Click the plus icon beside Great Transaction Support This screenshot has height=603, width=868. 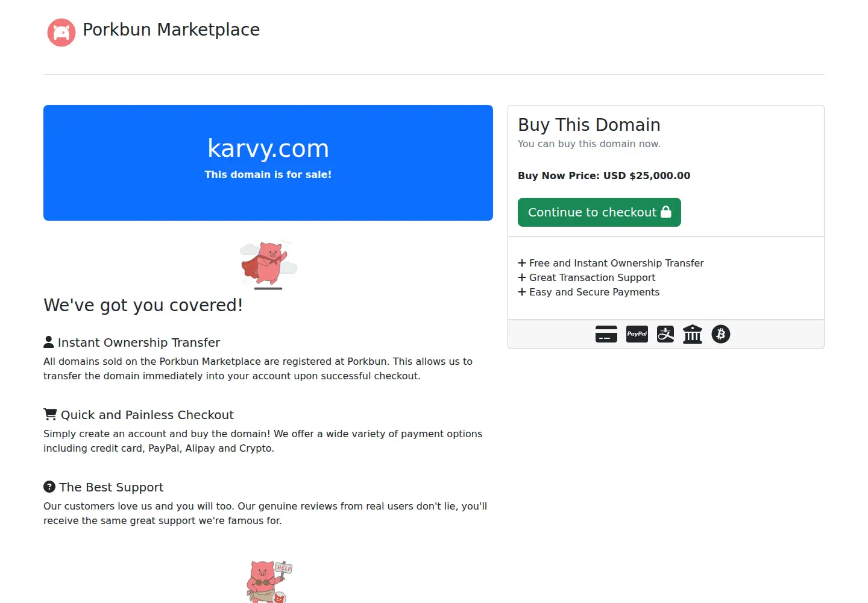[x=522, y=277]
